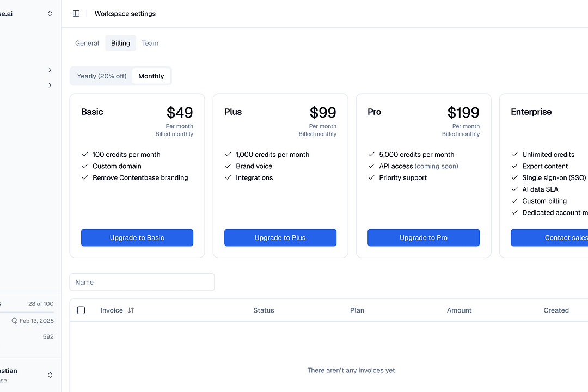Switch to the Team tab
Screen dimensions: 588x392
tap(150, 43)
